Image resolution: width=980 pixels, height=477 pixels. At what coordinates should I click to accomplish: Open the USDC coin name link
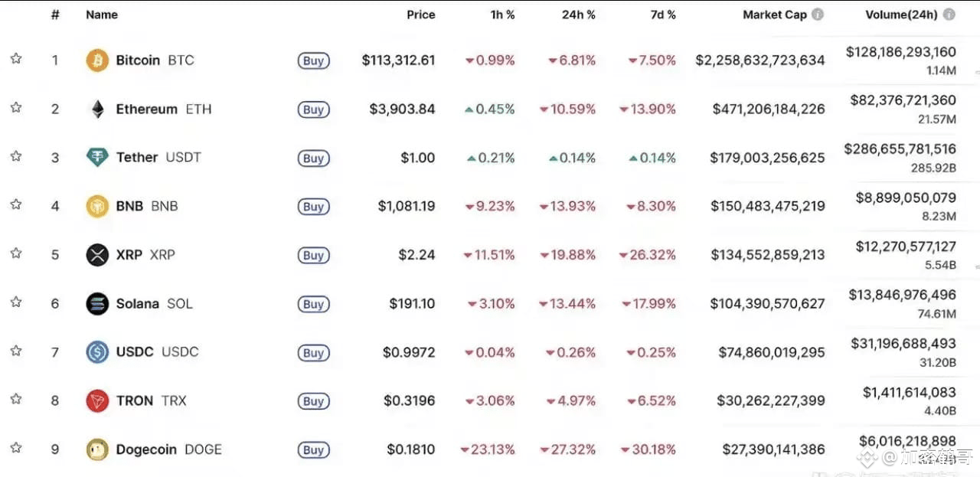(135, 352)
